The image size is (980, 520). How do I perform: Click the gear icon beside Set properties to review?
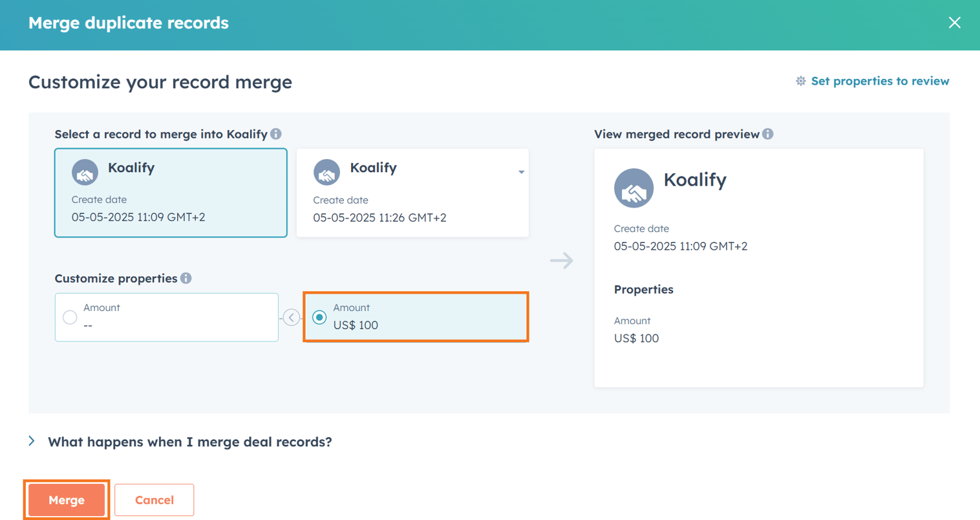pyautogui.click(x=800, y=81)
